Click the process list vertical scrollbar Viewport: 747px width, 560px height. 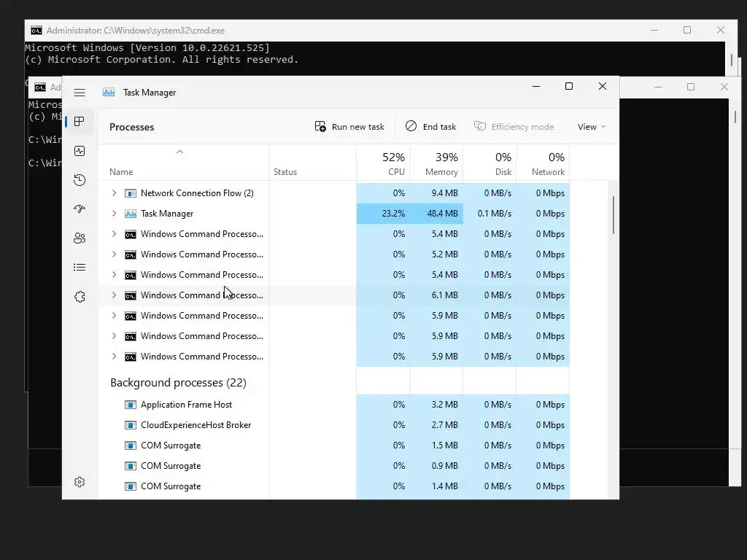pos(613,215)
